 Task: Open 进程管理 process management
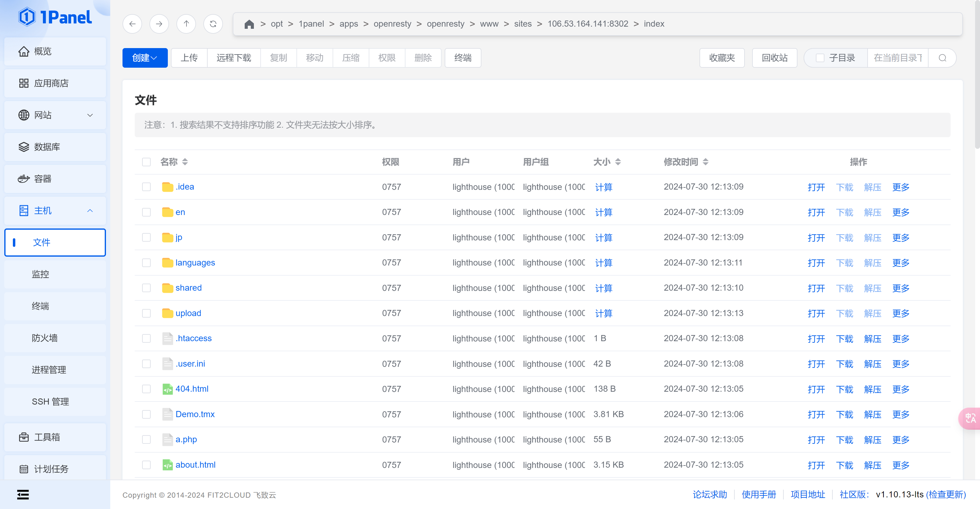coord(55,370)
